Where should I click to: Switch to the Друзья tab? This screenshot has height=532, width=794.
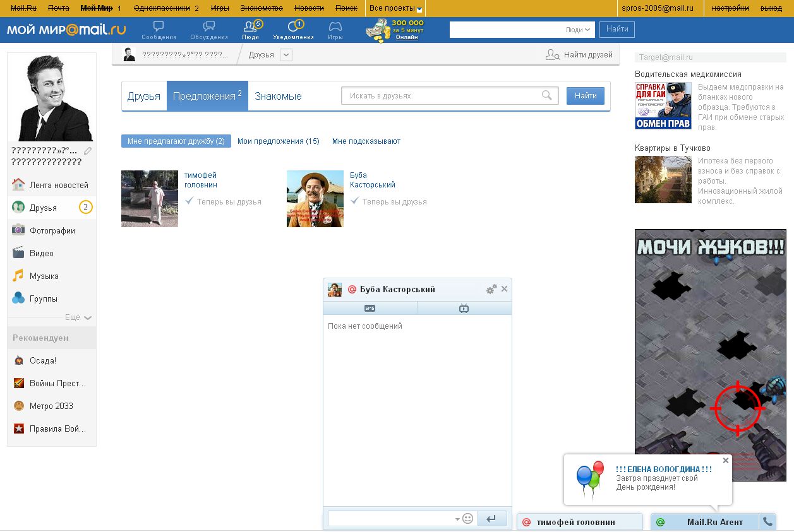144,96
